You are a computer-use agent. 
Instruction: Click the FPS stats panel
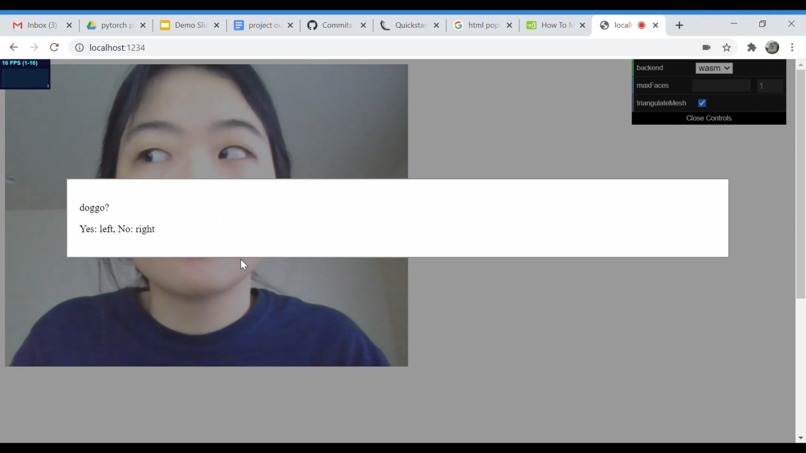25,74
